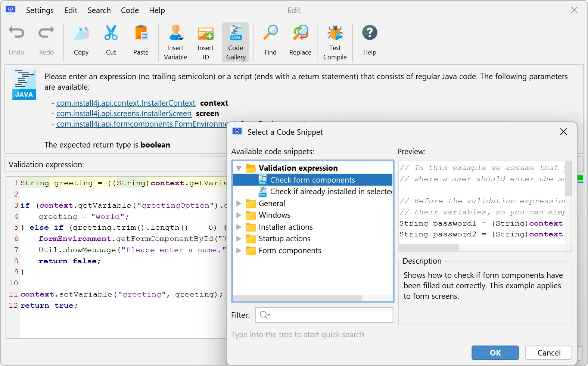Open the Edit menu
This screenshot has height=366, width=588.
coord(71,10)
